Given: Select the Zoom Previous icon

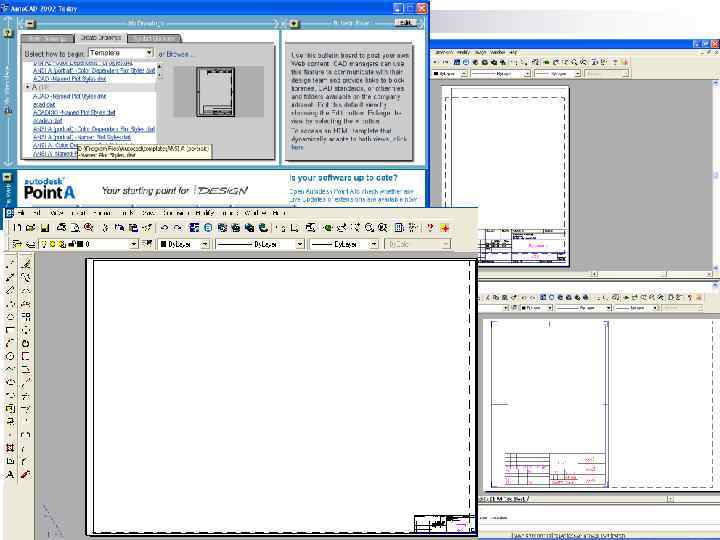Looking at the screenshot, I should coord(383,227).
